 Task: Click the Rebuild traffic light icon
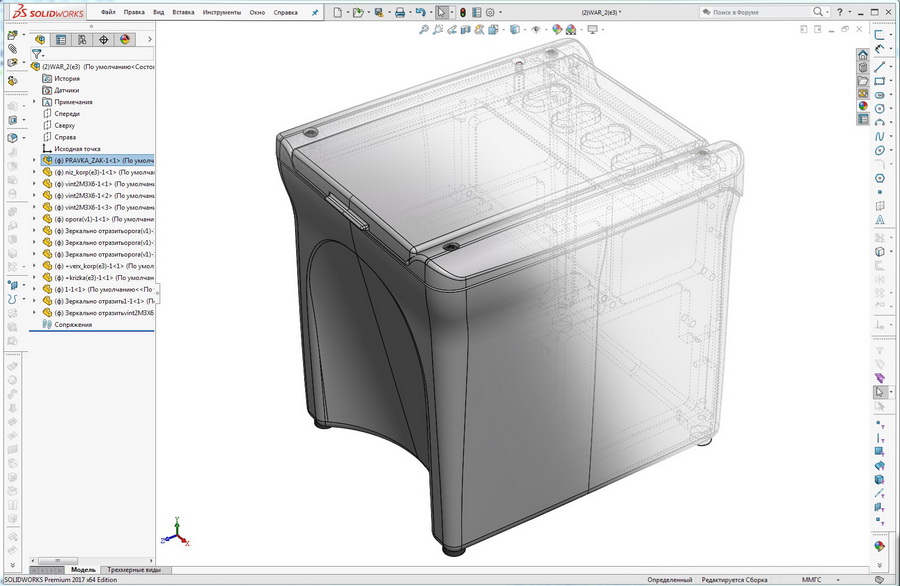point(463,12)
